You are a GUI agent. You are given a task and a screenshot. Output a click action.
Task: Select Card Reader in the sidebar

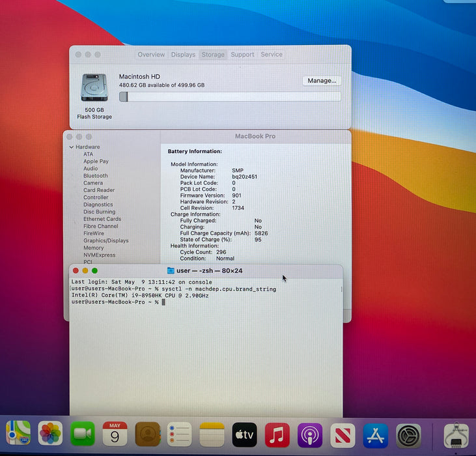[99, 190]
